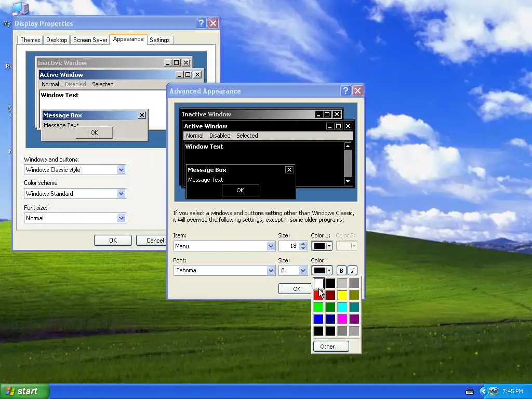Open the Windows and buttons style dropdown
Screen dimensions: 532x399
121,170
